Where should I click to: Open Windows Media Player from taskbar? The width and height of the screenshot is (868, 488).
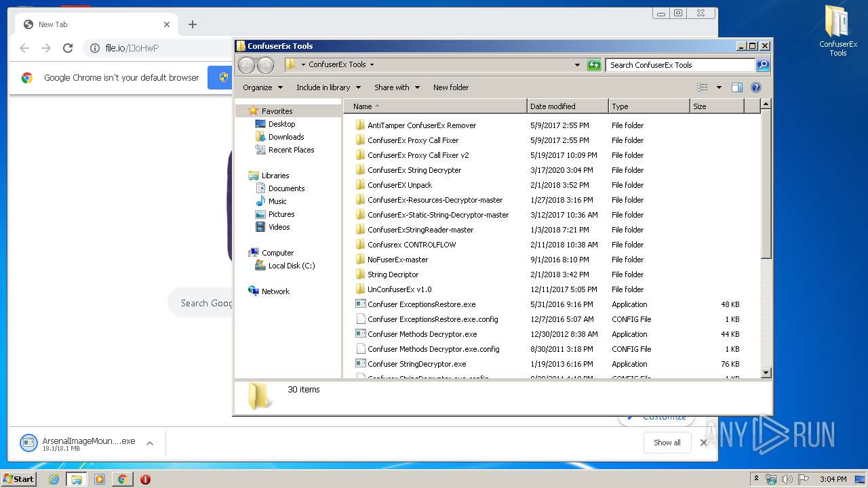[100, 479]
